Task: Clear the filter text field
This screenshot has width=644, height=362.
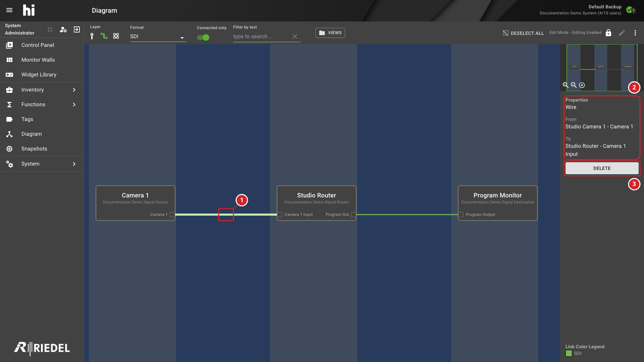Action: (295, 37)
